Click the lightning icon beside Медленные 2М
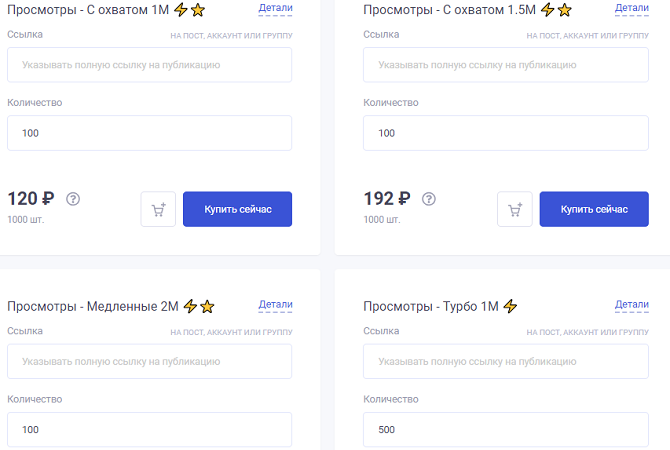670x450 pixels. point(190,306)
